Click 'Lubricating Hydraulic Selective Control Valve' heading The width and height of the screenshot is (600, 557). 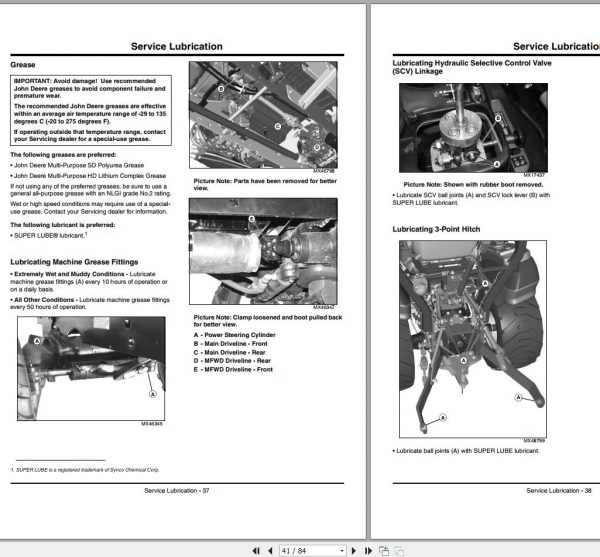pyautogui.click(x=472, y=67)
